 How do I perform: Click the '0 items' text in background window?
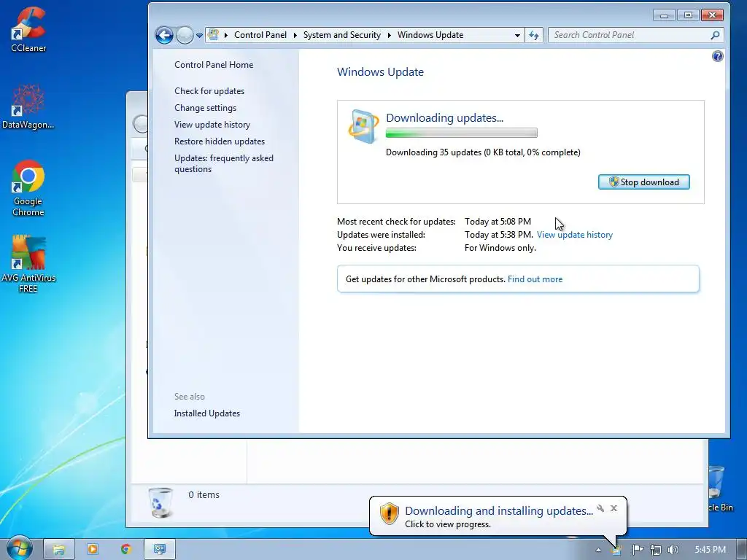(204, 495)
